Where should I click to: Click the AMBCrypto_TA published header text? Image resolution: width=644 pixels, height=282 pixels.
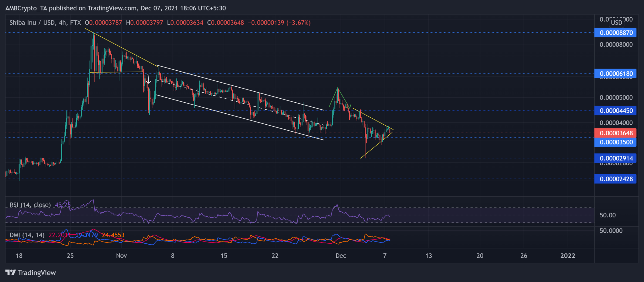(115, 8)
